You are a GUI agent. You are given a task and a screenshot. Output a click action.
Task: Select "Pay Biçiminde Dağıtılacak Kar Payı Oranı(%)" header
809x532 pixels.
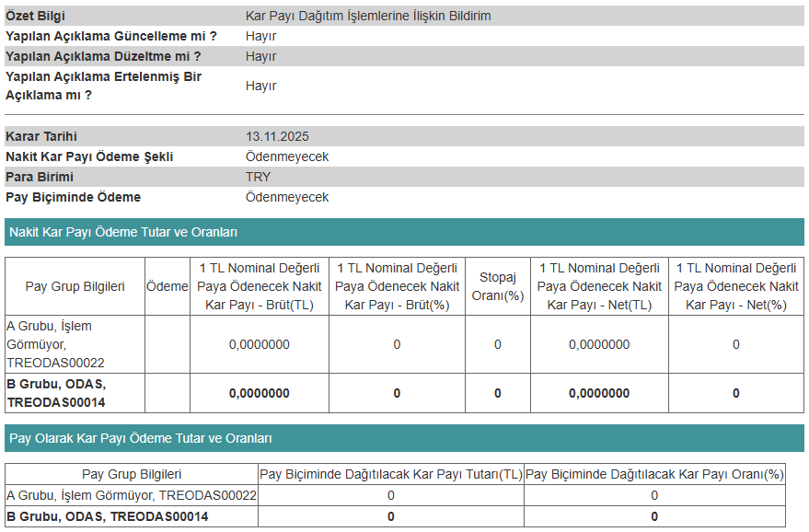[x=654, y=474]
